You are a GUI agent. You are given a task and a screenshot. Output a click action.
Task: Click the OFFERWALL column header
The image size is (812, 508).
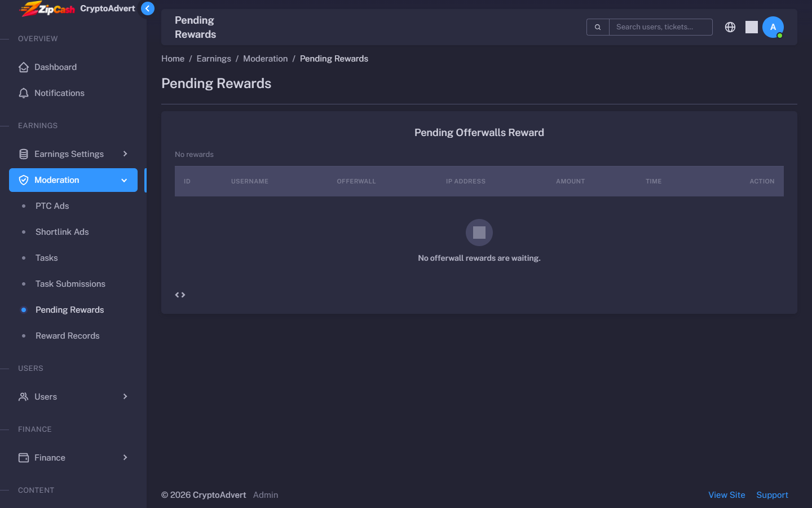356,181
